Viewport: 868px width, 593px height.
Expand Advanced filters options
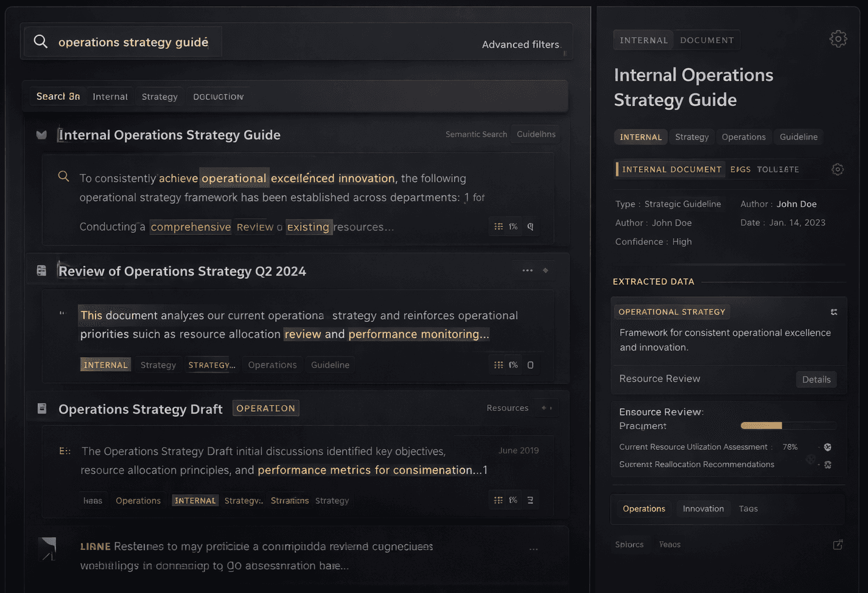point(520,44)
